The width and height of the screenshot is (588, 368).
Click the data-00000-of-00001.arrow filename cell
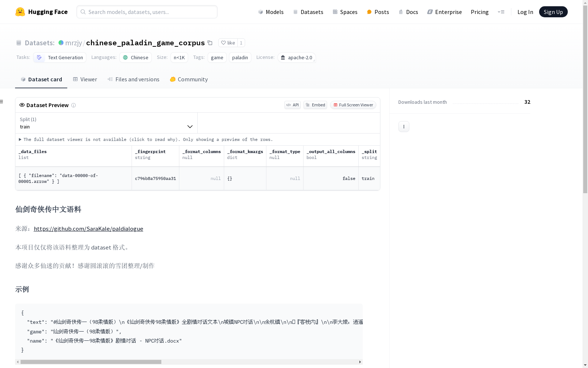[x=73, y=178]
